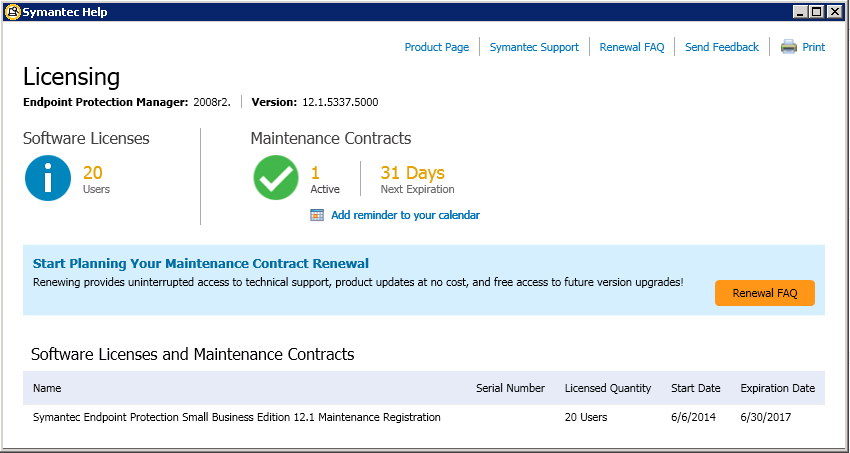Open the Renewal FAQ link in top navigation

pos(632,47)
